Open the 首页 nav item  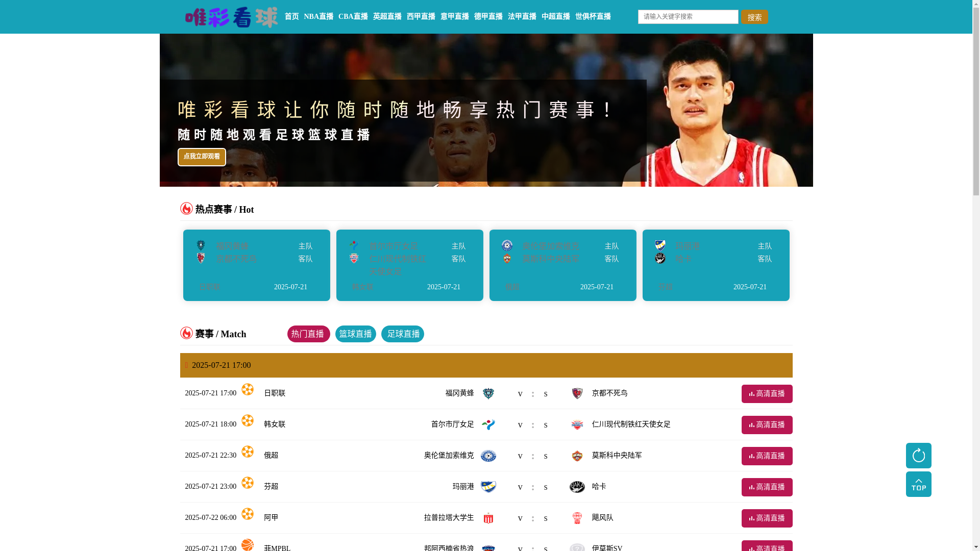291,17
